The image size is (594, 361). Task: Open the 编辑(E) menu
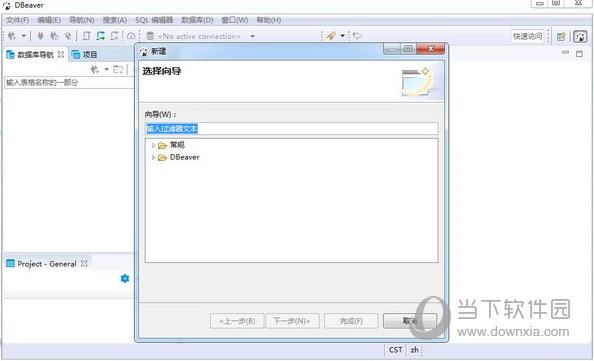click(49, 20)
